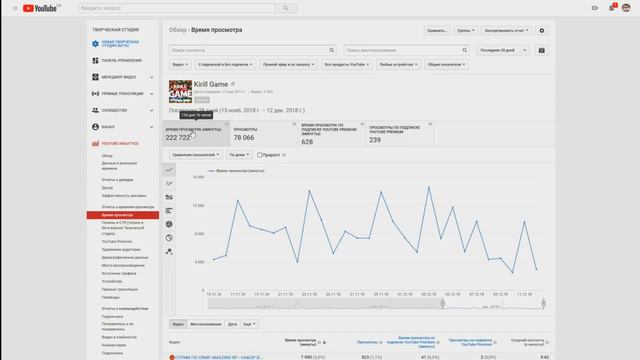640x360 pixels.
Task: Select the watch time 222 722 metric card
Action: [196, 133]
